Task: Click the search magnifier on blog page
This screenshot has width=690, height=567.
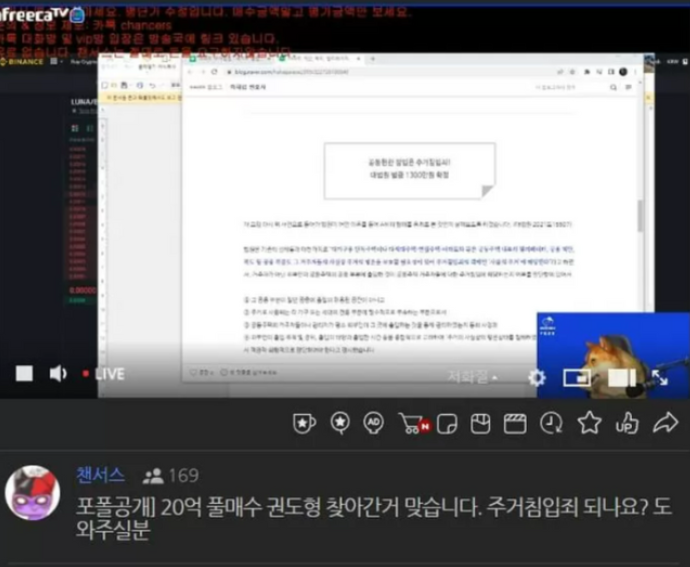Action: 613,87
